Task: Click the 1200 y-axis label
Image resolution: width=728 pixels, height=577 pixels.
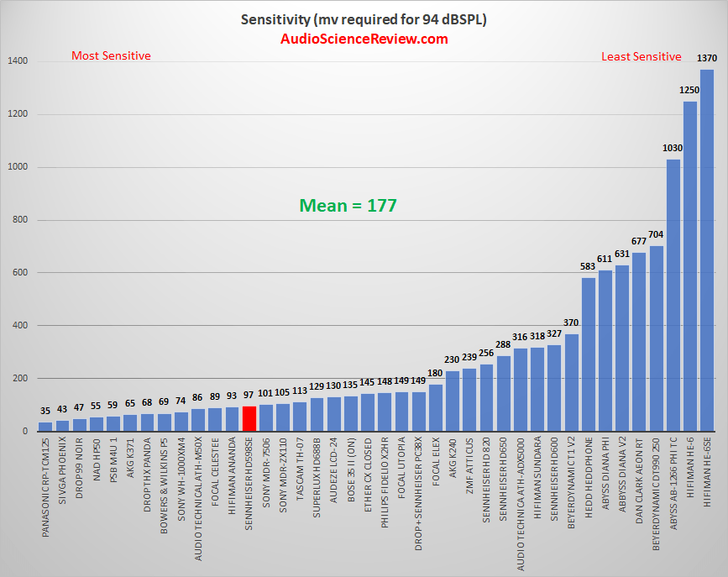Action: [18, 114]
